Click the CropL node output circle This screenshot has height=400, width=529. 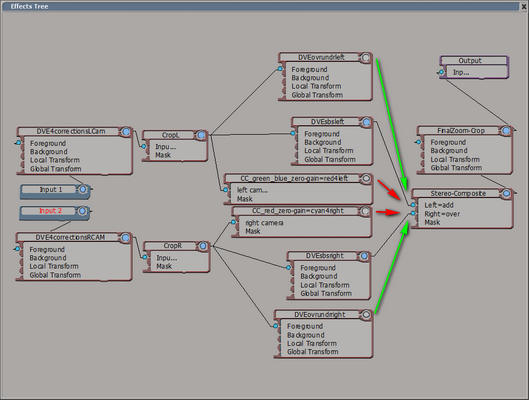201,135
